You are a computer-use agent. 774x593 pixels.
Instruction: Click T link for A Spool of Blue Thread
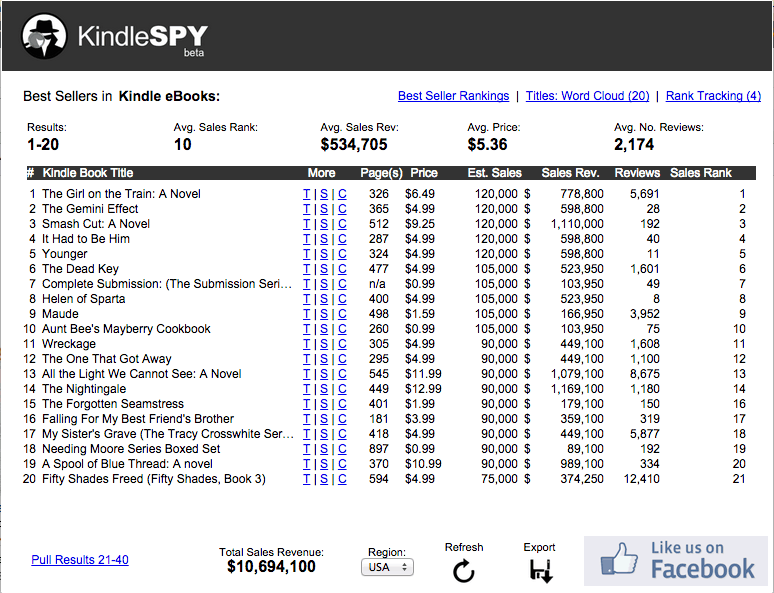pyautogui.click(x=307, y=464)
